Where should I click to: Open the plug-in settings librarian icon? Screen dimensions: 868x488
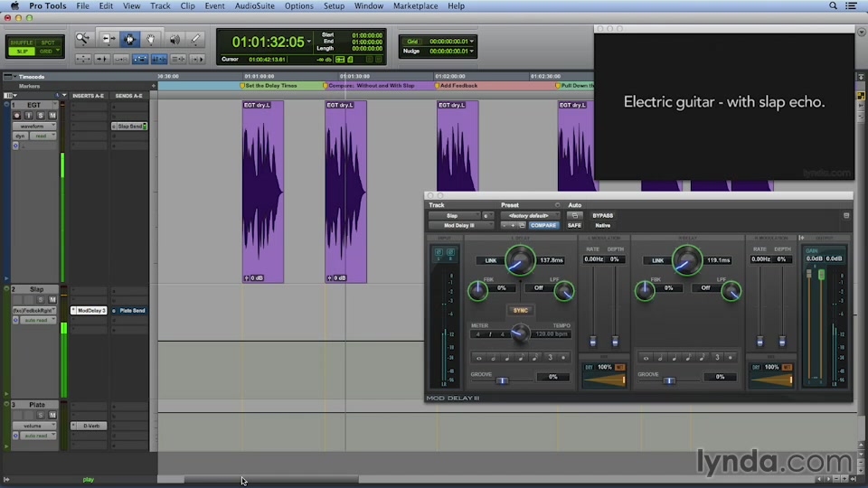(522, 225)
